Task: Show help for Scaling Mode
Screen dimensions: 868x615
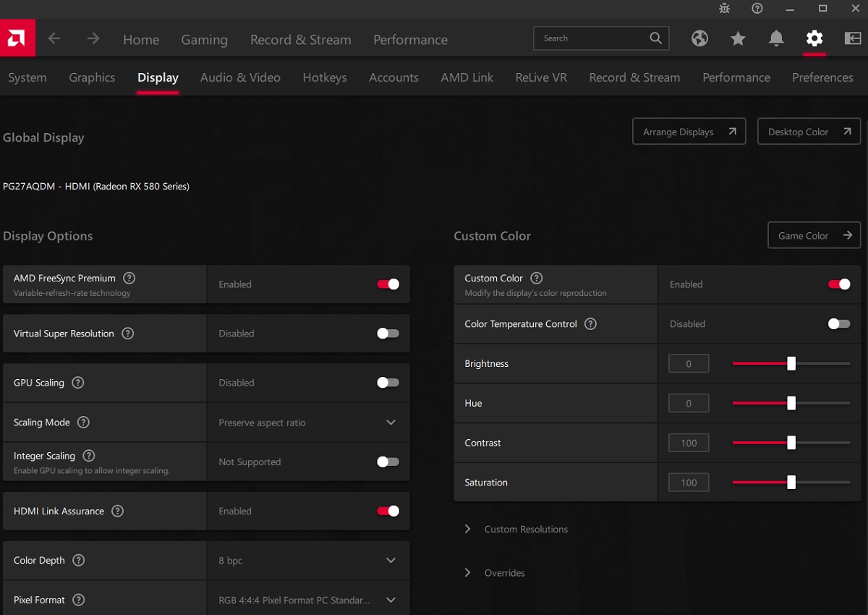Action: click(x=83, y=423)
